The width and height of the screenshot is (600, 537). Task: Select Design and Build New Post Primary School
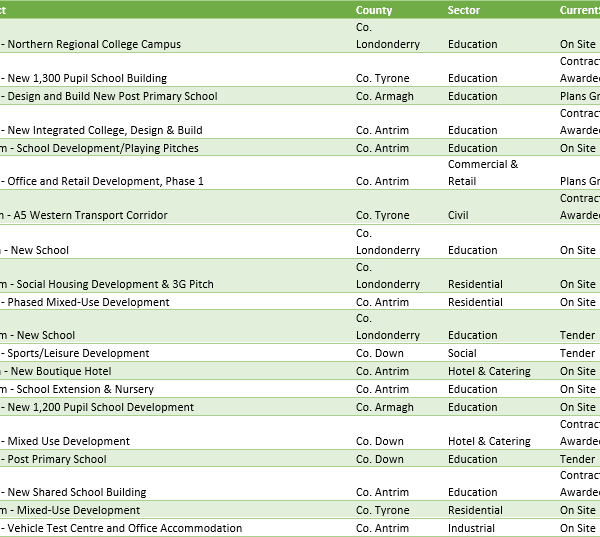click(x=112, y=96)
